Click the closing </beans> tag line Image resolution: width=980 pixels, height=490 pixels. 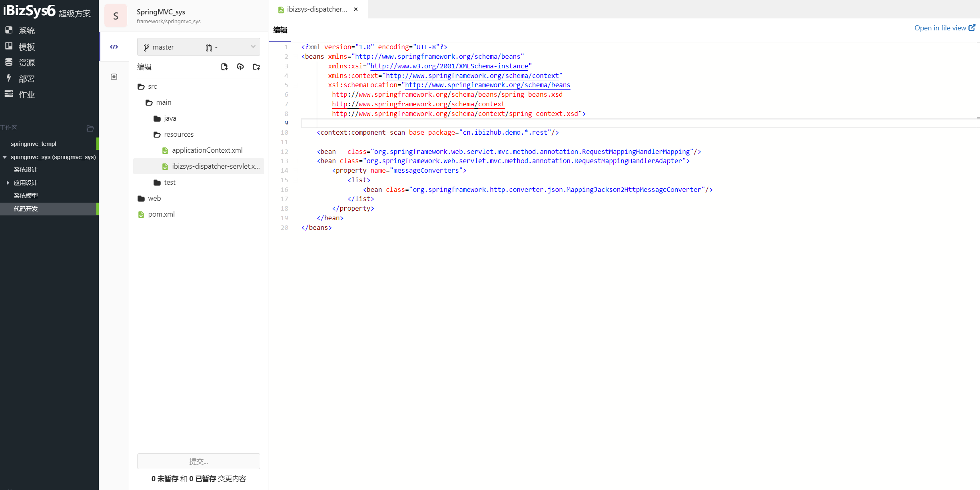point(316,227)
